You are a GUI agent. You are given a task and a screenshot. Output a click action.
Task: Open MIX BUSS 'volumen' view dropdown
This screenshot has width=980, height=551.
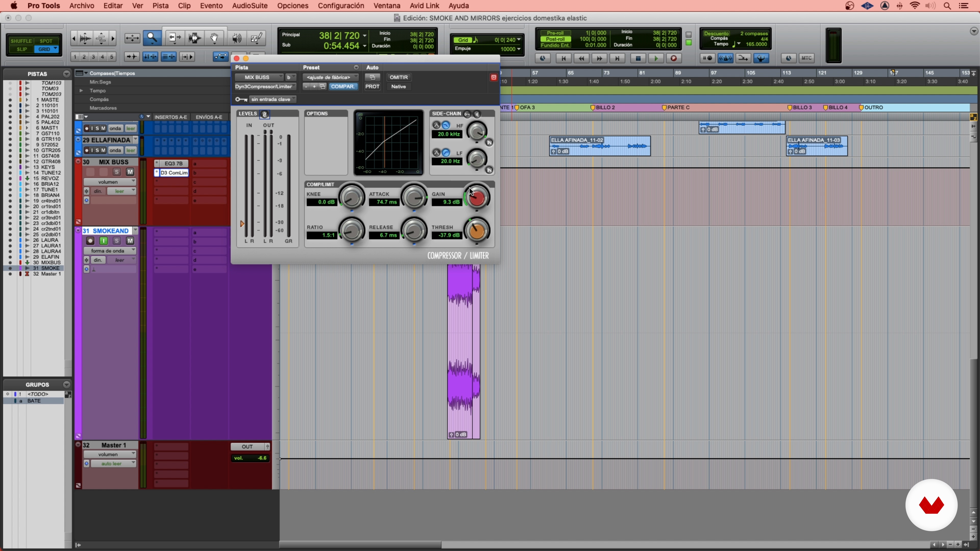110,182
